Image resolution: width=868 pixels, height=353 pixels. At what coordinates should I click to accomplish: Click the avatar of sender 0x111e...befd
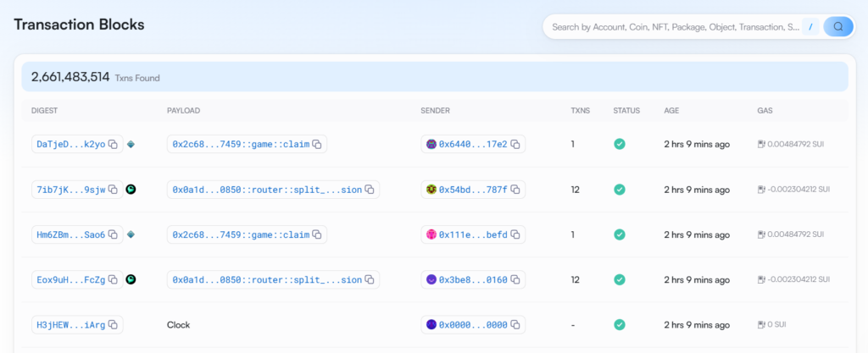431,234
